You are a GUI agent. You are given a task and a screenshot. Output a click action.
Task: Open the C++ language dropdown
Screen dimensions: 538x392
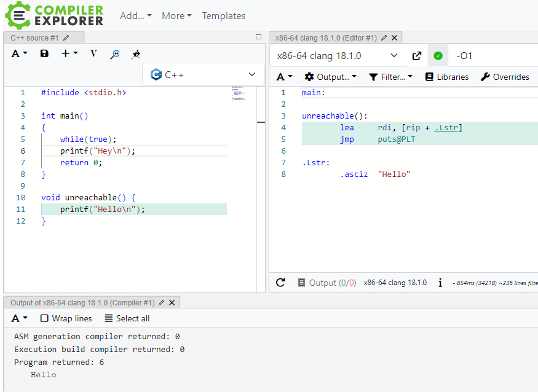(204, 75)
